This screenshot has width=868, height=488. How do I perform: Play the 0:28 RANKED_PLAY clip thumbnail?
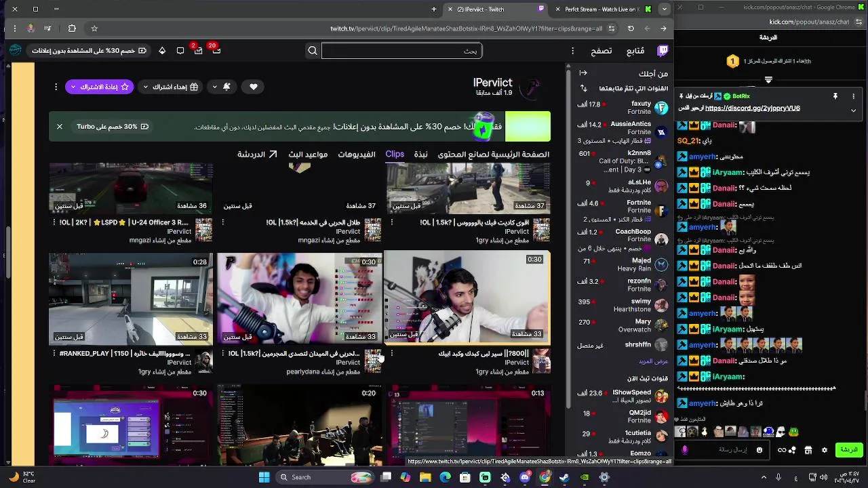point(130,299)
